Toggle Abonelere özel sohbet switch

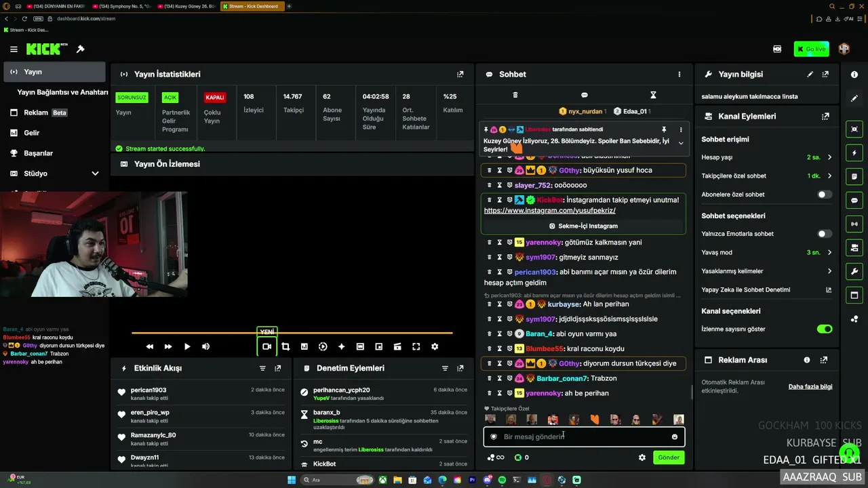point(825,195)
